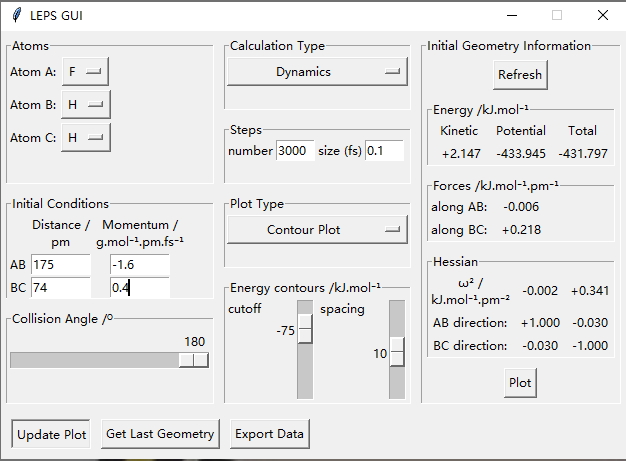Click the BC distance input field
626x462 pixels.
coord(60,288)
